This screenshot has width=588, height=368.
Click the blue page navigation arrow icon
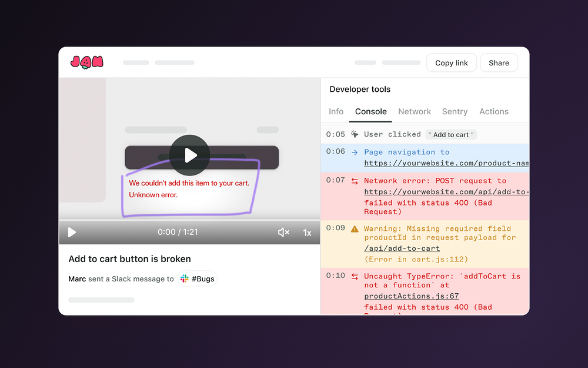(355, 152)
